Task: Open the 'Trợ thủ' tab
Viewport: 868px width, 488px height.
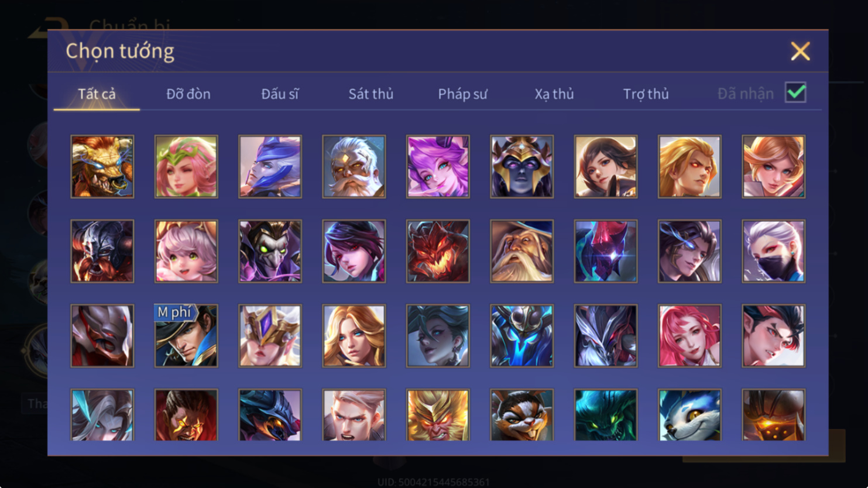Action: coord(646,94)
